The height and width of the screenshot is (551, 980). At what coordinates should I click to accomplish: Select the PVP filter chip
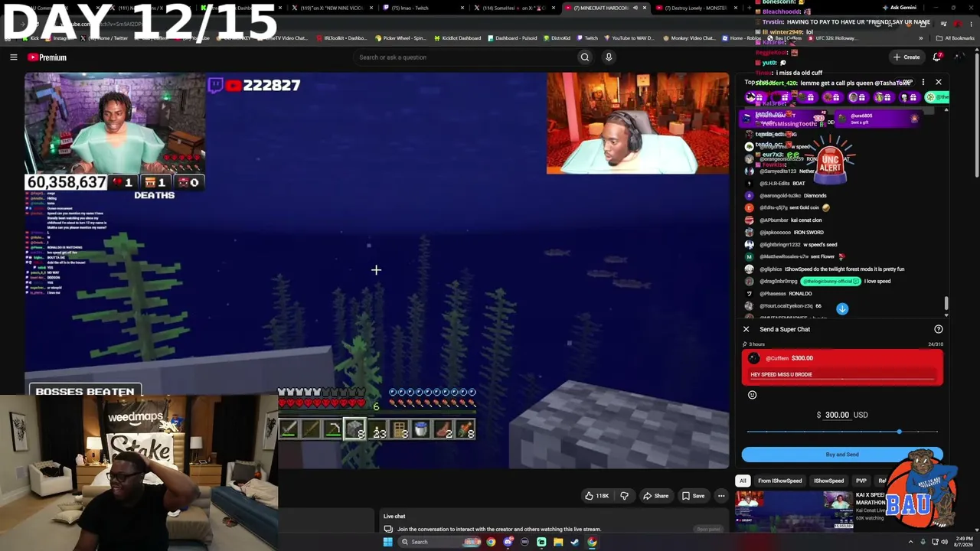click(x=861, y=481)
